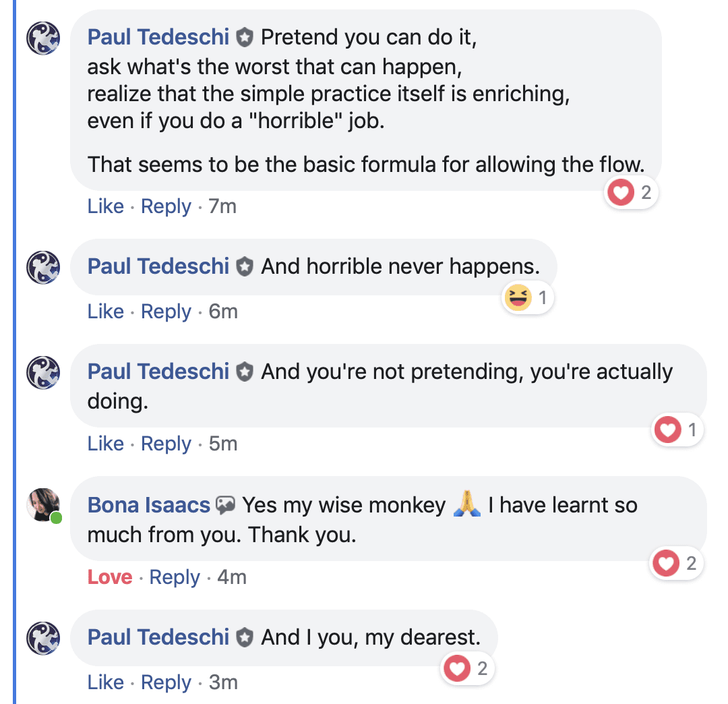
Task: Click the 3m timestamp on the 'And I you, my dearest' comment
Action: coord(223,682)
